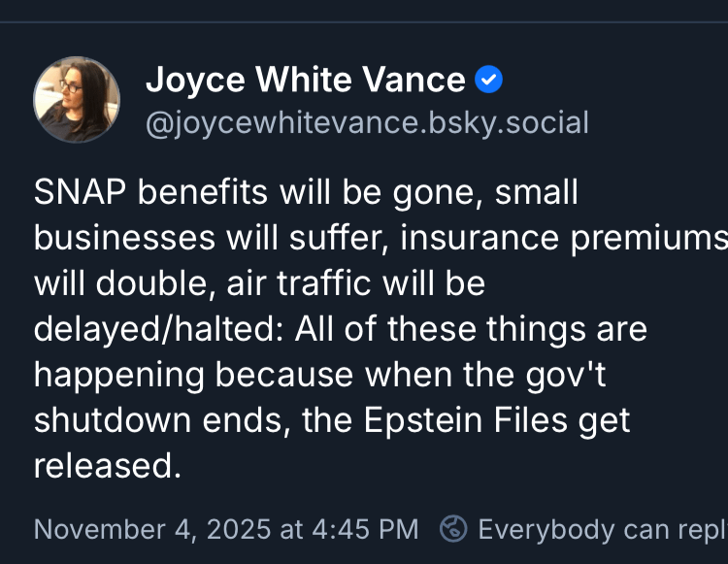
Task: Click the 4:45 PM post time
Action: click(365, 529)
